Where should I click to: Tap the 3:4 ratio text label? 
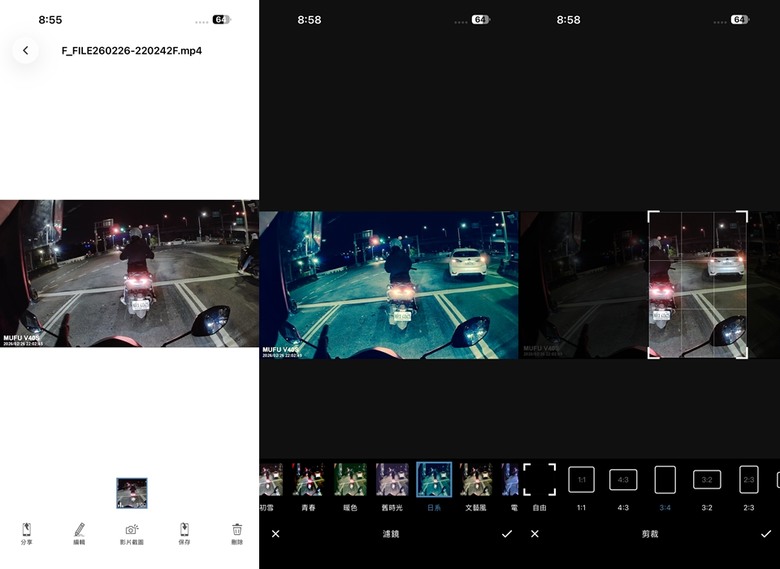665,508
